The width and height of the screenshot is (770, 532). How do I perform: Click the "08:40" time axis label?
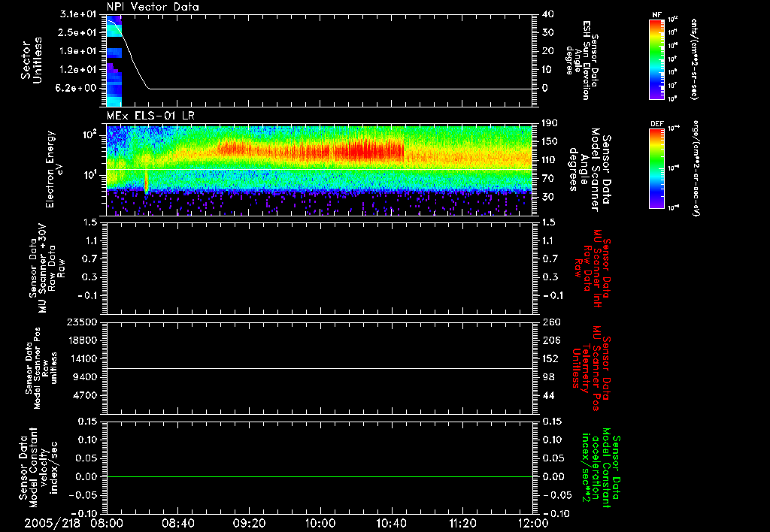(x=177, y=523)
